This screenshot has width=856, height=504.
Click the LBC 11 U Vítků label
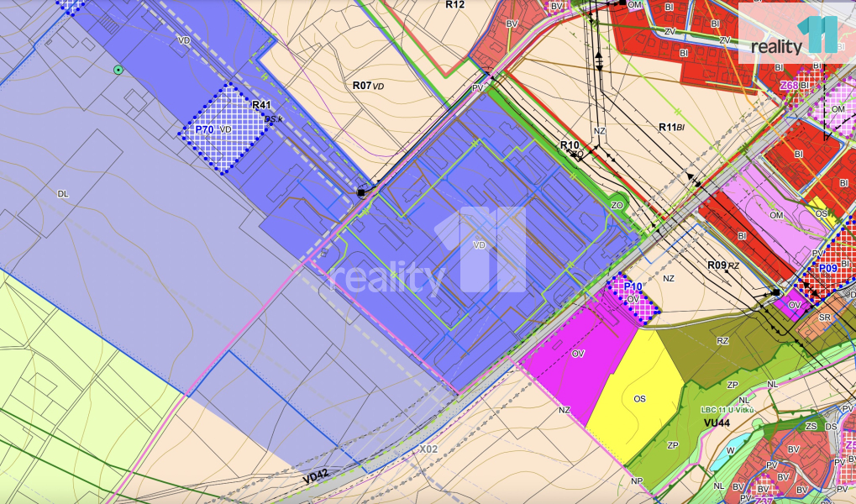coord(727,410)
